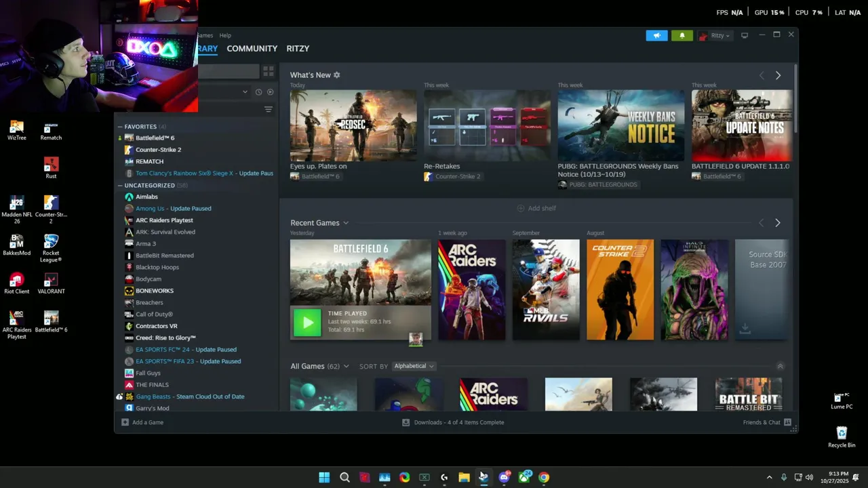Select the BakkesMod desktop icon
The width and height of the screenshot is (868, 488).
[x=16, y=245]
